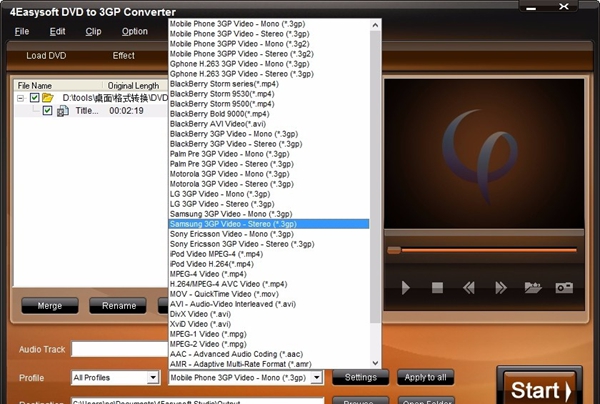Select Mobile Phone 3GPP Video - Mono (*.3g2)
The image size is (600, 404).
tap(269, 44)
